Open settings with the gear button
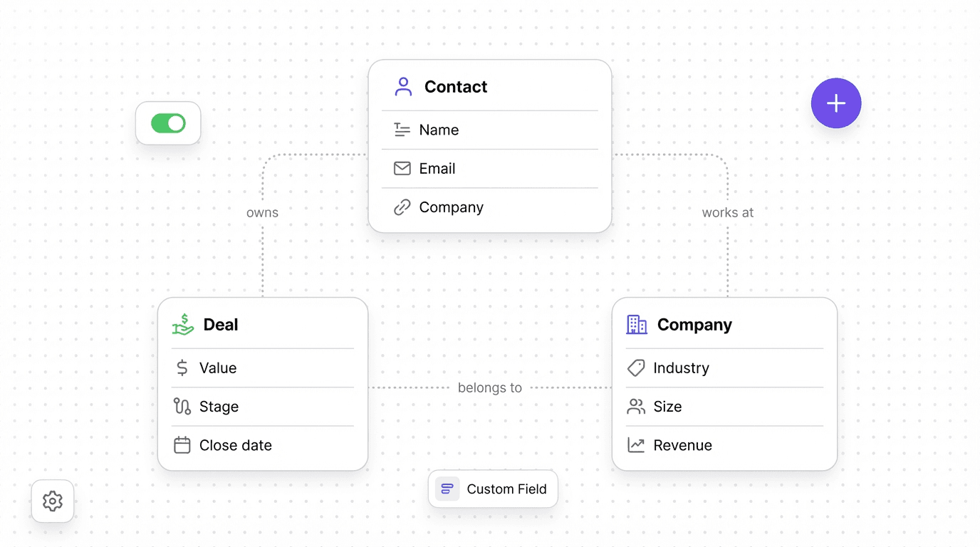980x547 pixels. [x=52, y=501]
